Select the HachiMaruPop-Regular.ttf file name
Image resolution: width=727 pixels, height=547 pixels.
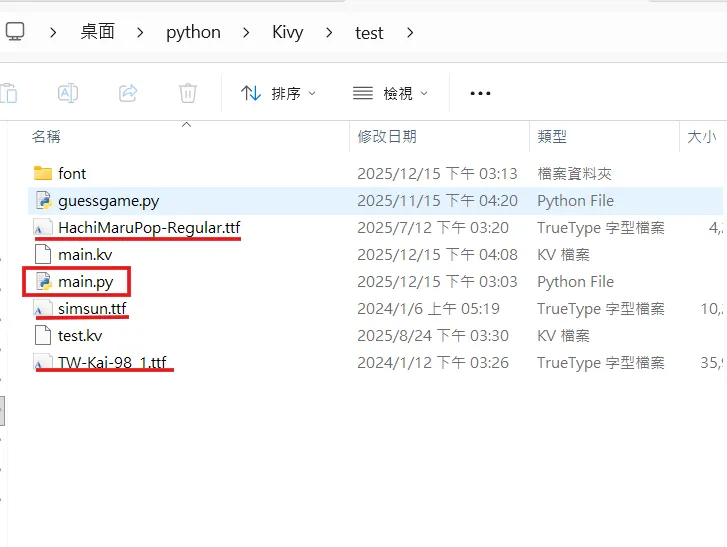[149, 228]
